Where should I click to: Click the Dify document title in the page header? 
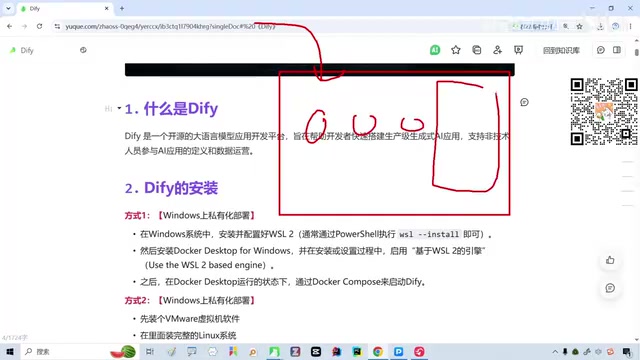(x=27, y=50)
